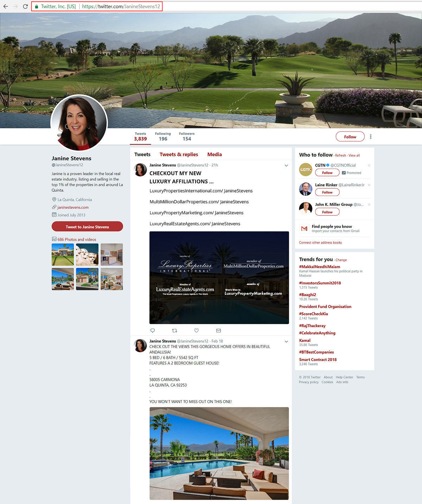This screenshot has width=422, height=504.
Task: Click View all in Who to follow
Action: point(354,156)
